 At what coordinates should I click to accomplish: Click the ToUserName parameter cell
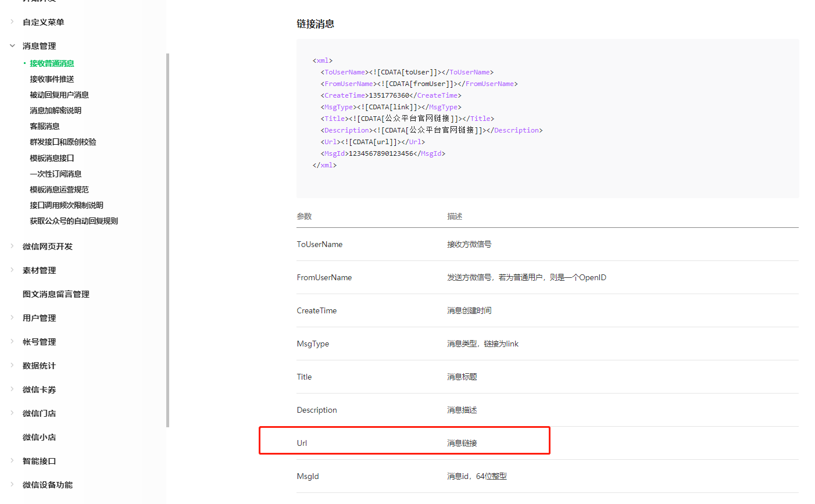320,244
